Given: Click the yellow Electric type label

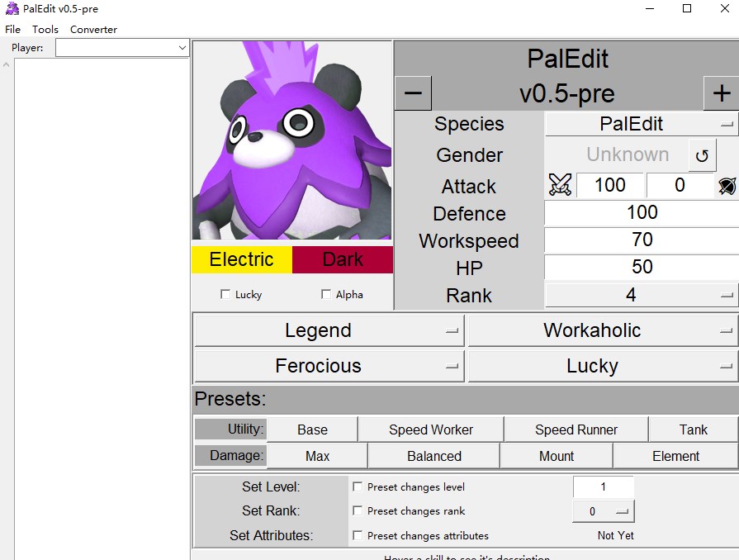Looking at the screenshot, I should point(241,259).
